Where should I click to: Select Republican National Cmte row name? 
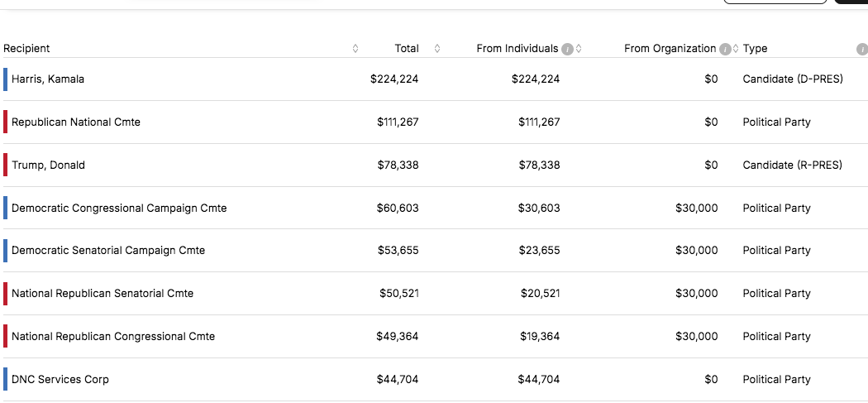[x=76, y=122]
